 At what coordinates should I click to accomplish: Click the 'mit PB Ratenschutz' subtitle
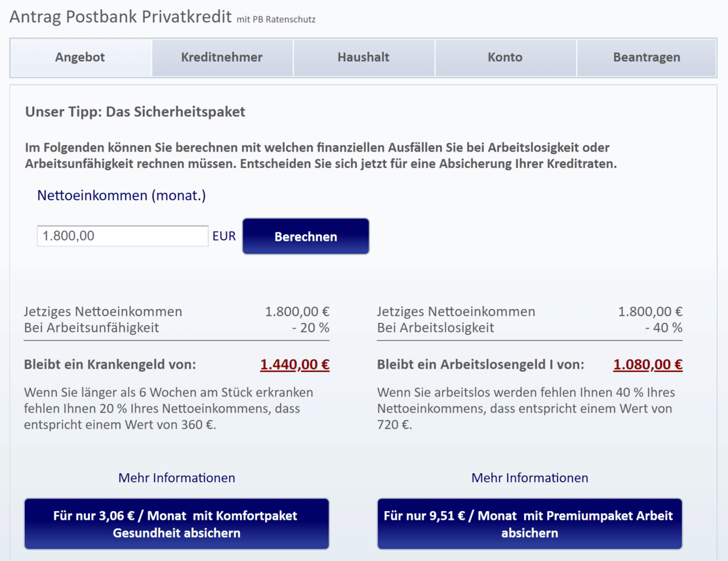click(x=276, y=20)
